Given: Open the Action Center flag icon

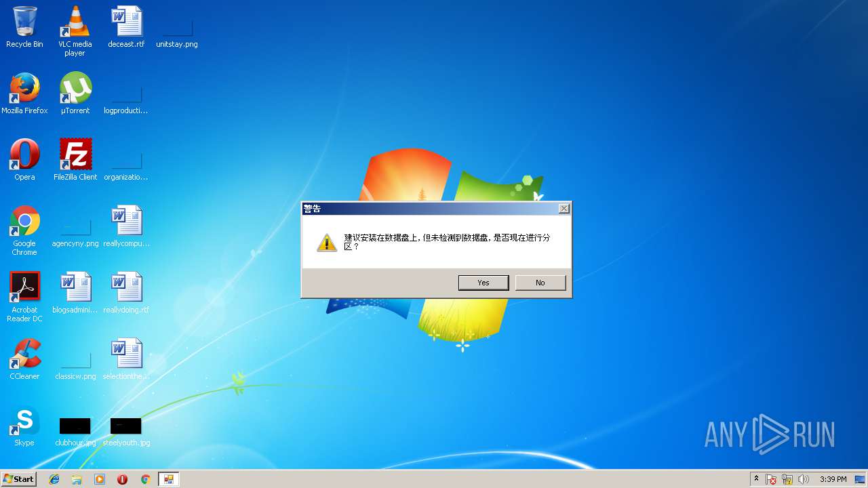Looking at the screenshot, I should tap(771, 479).
